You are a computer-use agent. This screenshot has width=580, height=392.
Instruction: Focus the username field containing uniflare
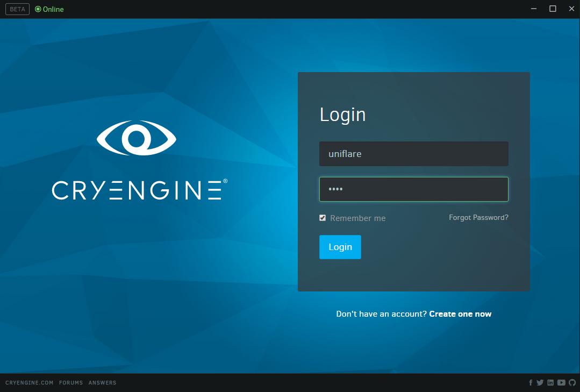pyautogui.click(x=413, y=154)
